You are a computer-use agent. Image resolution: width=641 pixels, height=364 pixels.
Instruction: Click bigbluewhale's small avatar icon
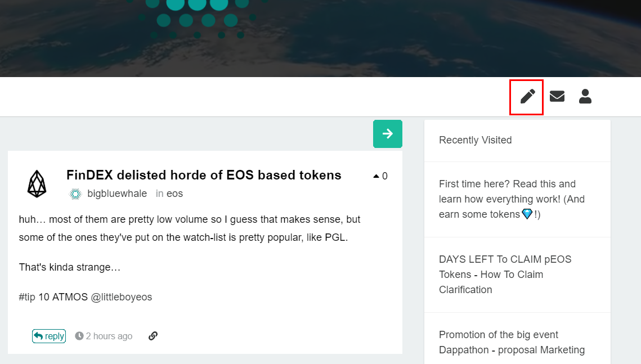tap(75, 194)
